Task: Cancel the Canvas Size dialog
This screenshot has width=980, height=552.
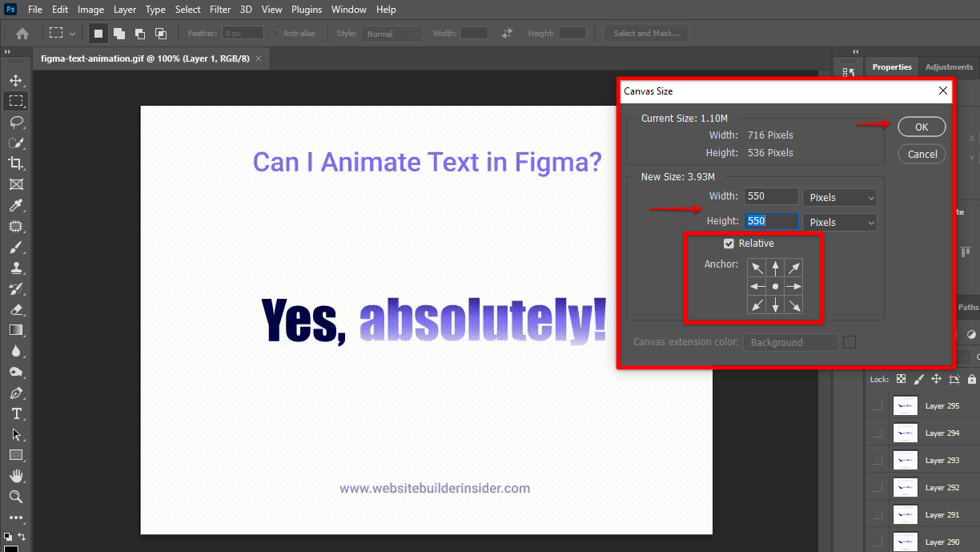Action: tap(921, 153)
